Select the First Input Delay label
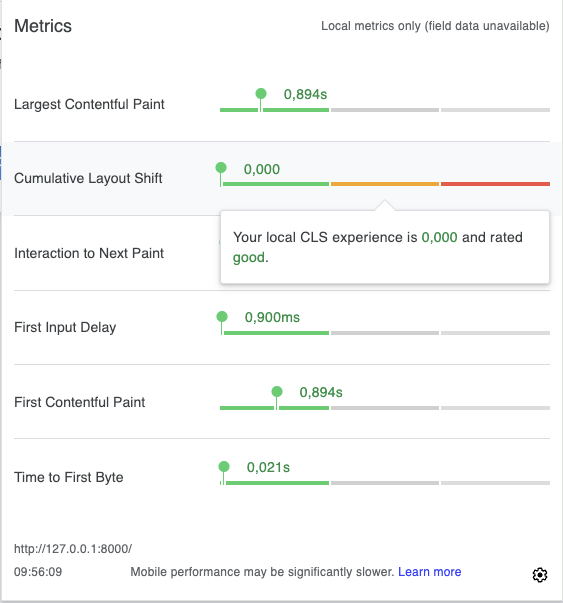The width and height of the screenshot is (563, 603). pos(65,327)
